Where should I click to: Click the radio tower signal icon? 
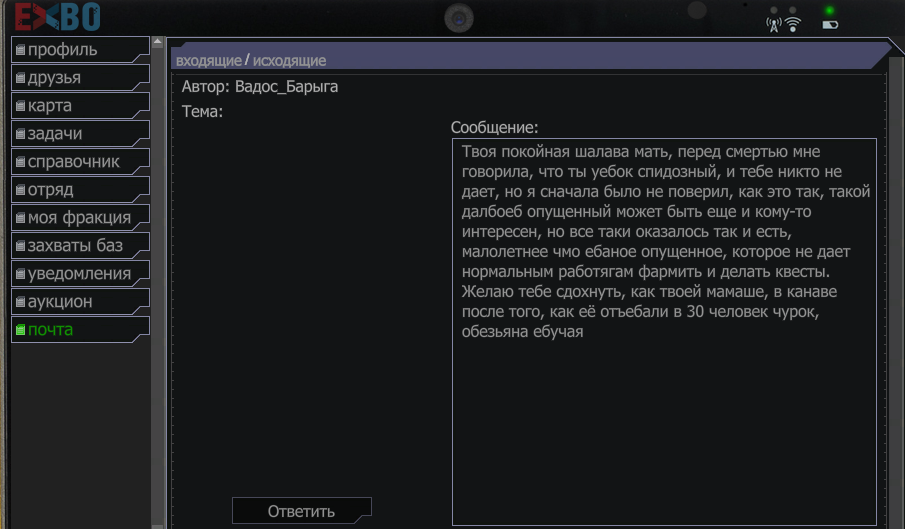click(x=773, y=24)
